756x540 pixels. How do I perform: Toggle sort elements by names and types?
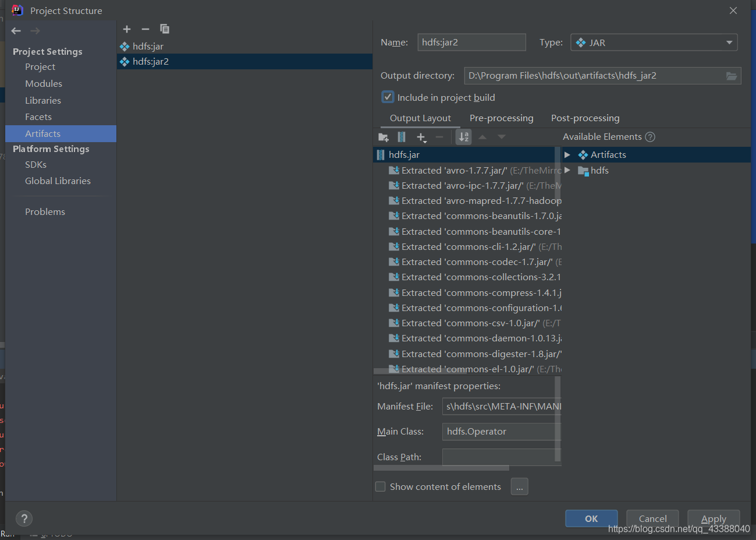pos(464,137)
